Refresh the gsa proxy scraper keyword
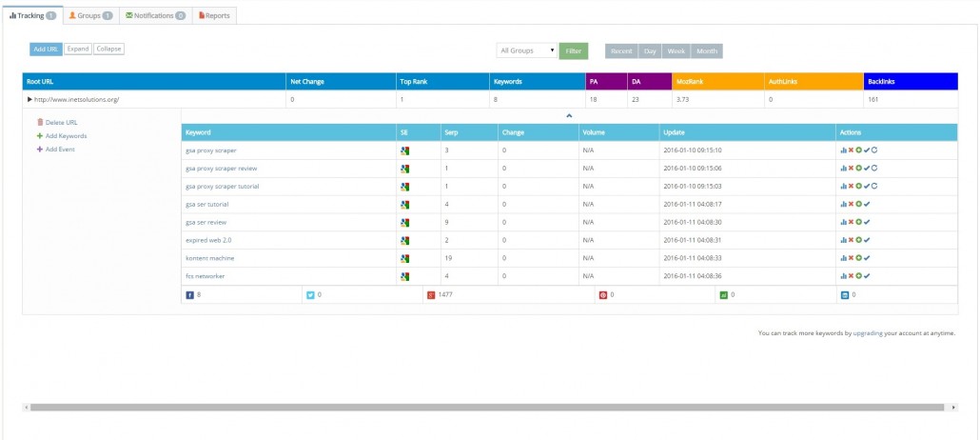This screenshot has height=440, width=980. [874, 150]
